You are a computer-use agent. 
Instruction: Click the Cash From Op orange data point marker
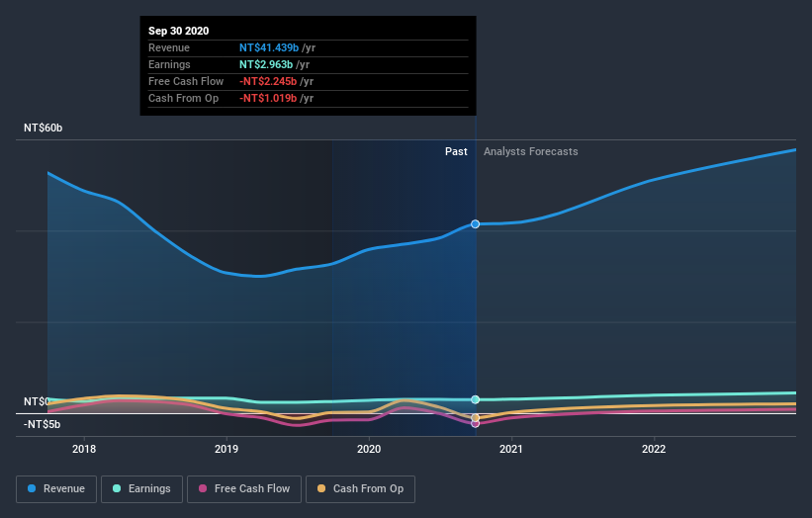(476, 417)
